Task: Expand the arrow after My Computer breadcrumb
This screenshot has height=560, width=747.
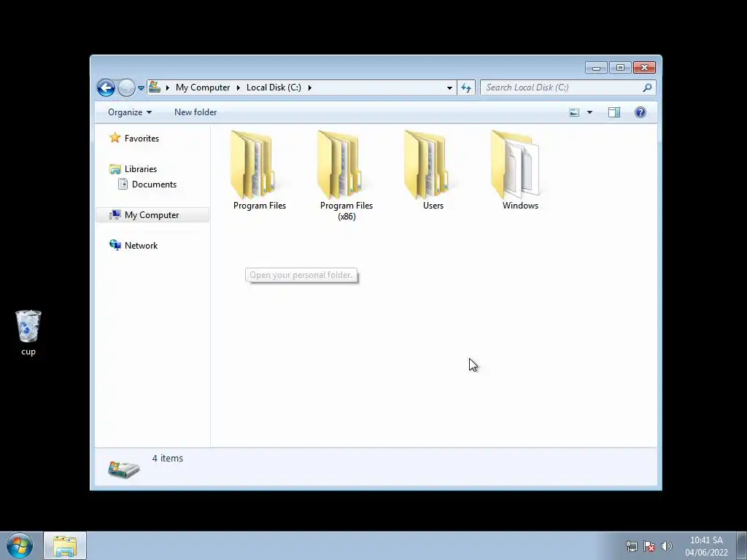Action: point(239,87)
